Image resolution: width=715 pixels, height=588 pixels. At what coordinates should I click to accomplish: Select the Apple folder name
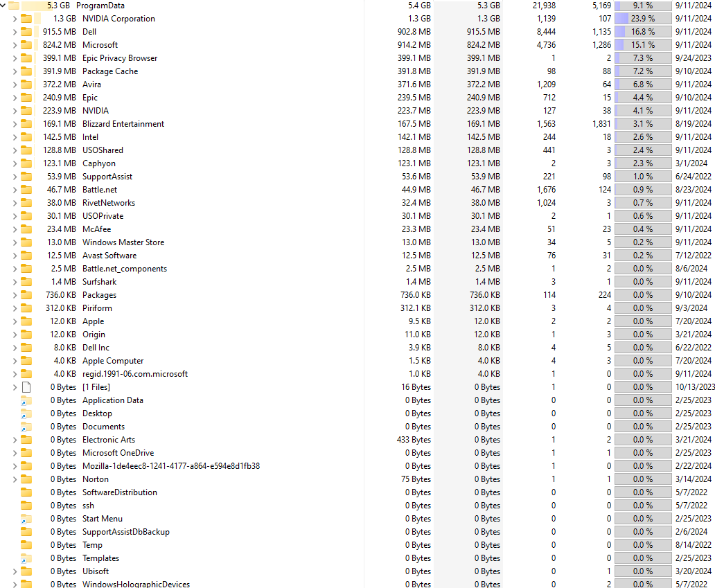[x=93, y=322]
